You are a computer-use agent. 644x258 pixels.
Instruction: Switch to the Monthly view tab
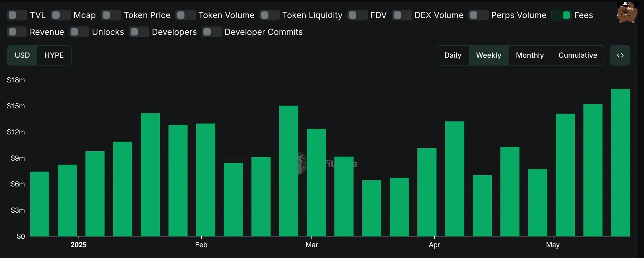click(x=530, y=55)
